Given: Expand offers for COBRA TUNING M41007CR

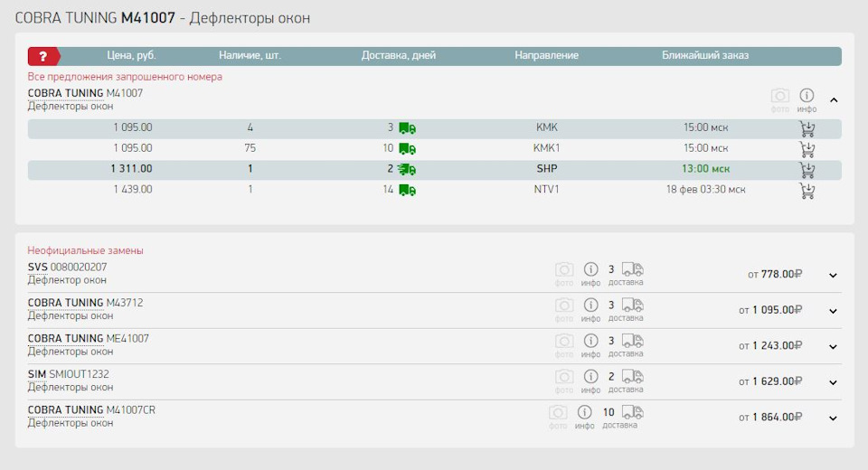Looking at the screenshot, I should pos(833,418).
